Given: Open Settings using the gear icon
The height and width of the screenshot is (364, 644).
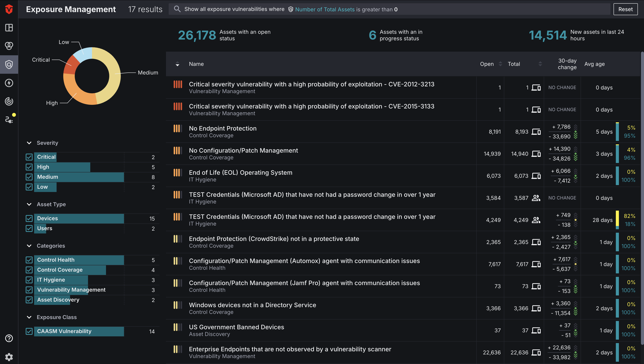Looking at the screenshot, I should click(9, 357).
